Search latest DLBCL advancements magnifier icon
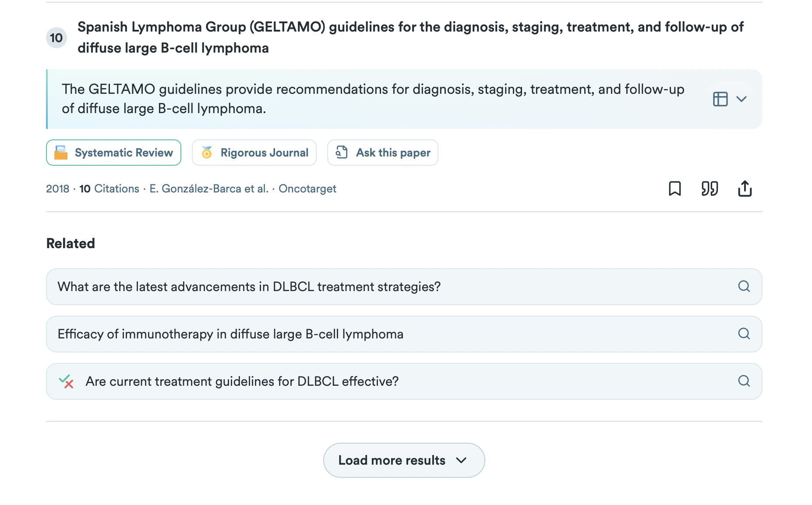 744,286
